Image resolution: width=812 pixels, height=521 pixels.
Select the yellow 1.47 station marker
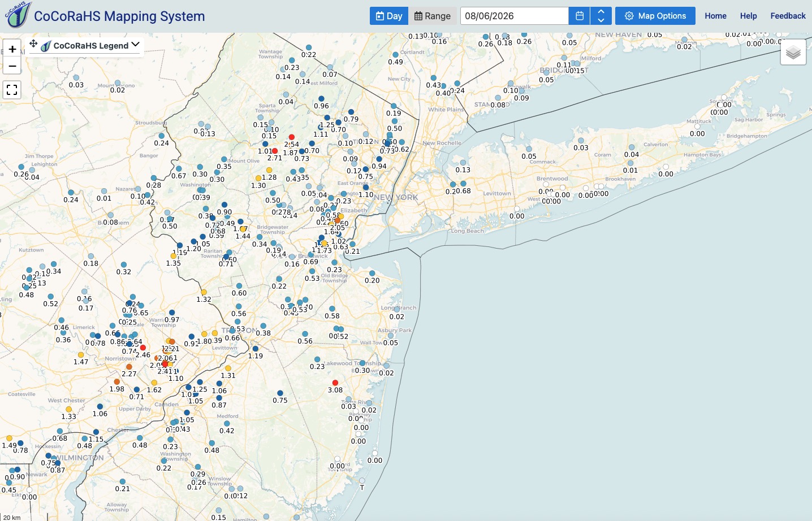tap(81, 354)
